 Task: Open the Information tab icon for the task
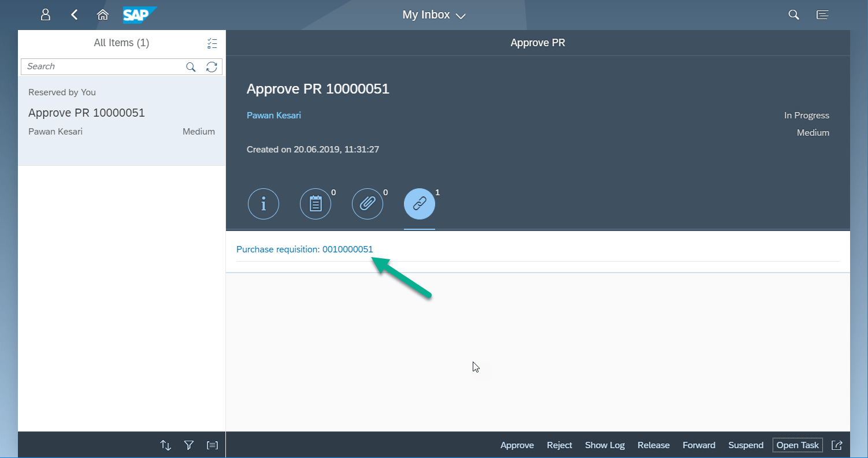(x=264, y=204)
